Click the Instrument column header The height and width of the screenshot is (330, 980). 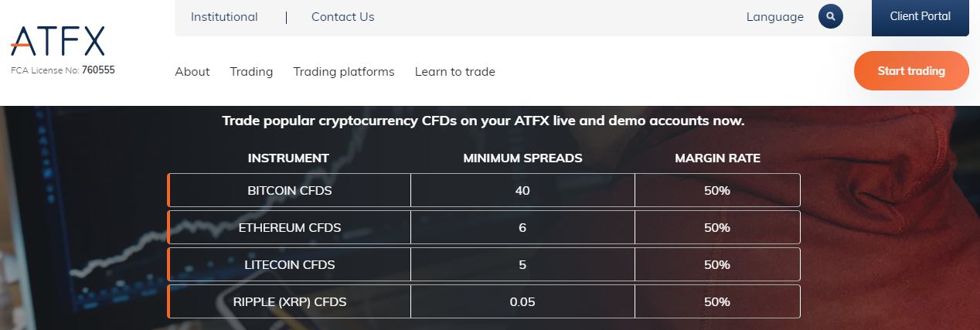click(288, 158)
